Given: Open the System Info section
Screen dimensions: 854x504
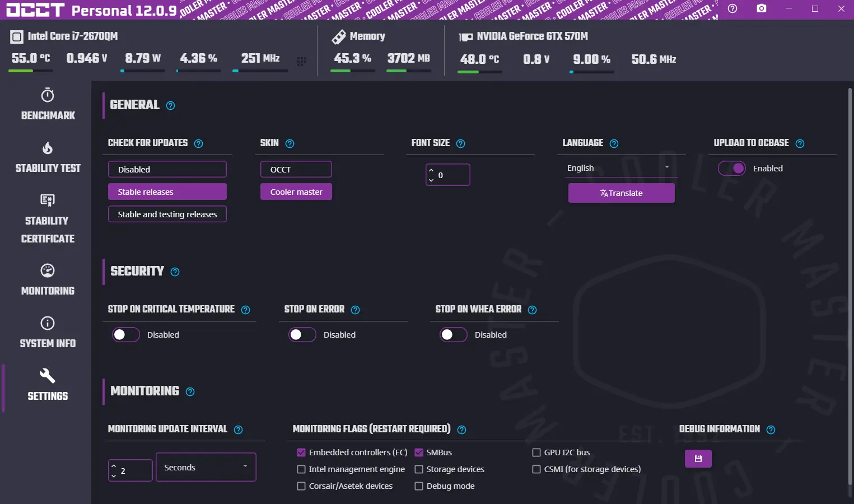Looking at the screenshot, I should click(48, 332).
